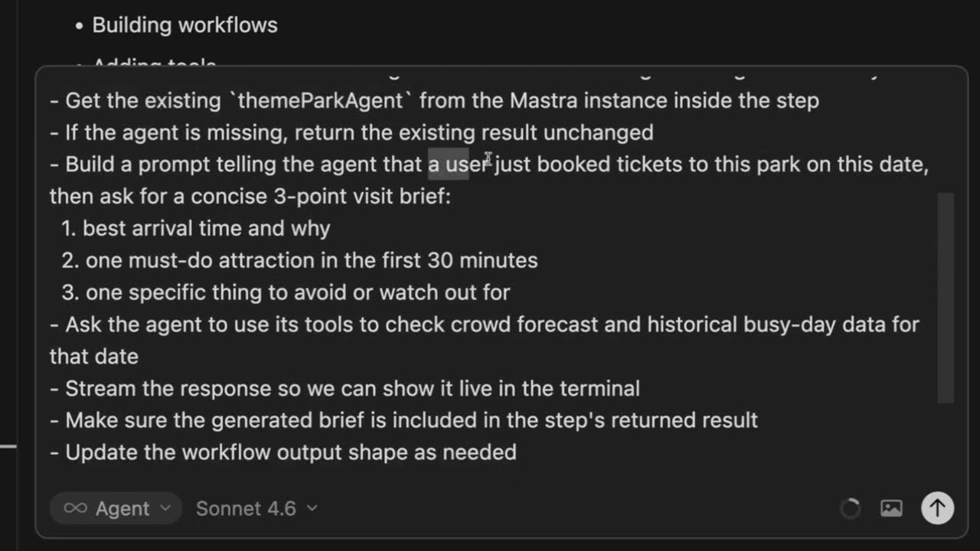
Task: Place cursor in "best arrival time and why"
Action: [x=206, y=229]
